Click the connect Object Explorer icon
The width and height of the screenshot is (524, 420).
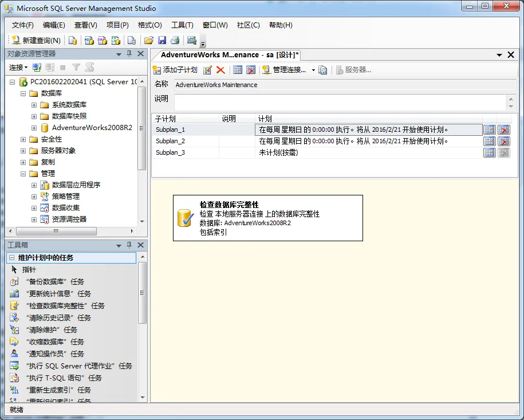pyautogui.click(x=37, y=68)
